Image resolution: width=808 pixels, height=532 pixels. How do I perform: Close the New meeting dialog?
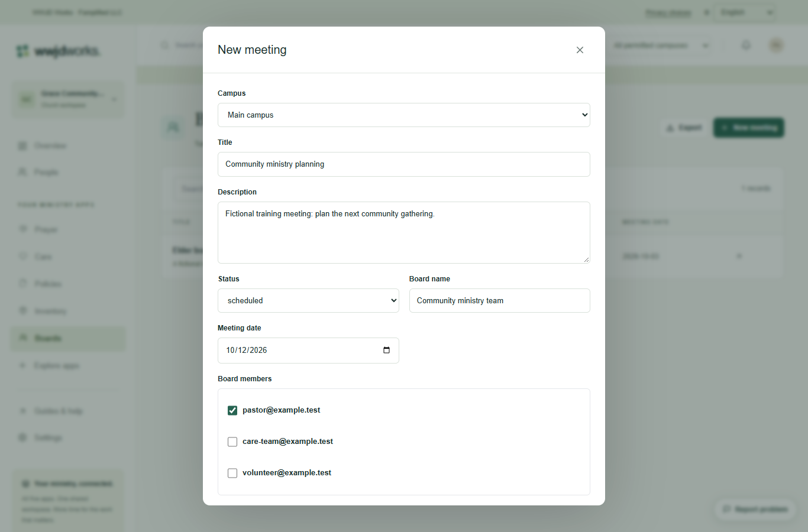pos(580,50)
